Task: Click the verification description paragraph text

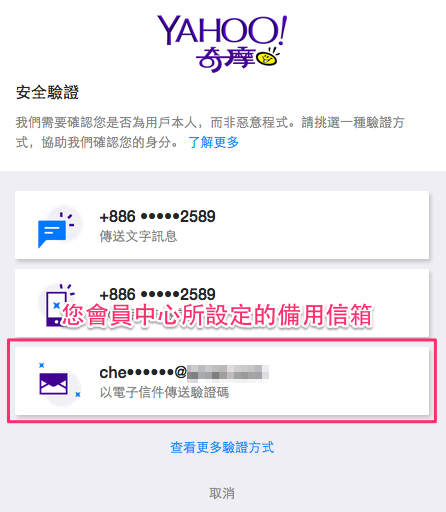Action: (210, 132)
